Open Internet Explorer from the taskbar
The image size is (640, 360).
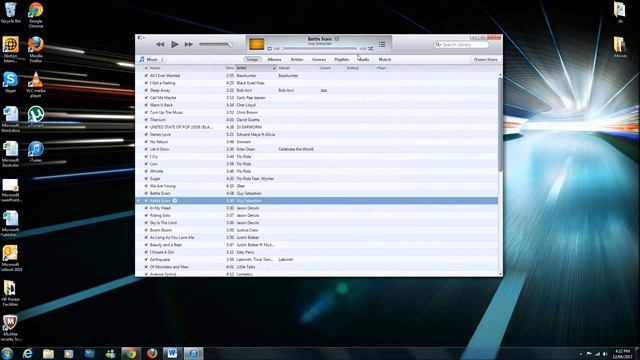point(27,353)
